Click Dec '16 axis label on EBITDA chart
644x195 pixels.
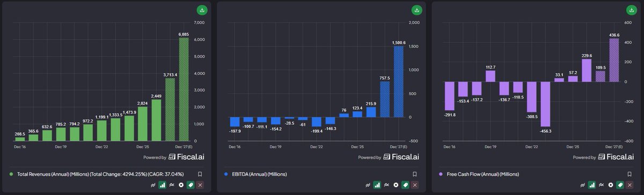pos(235,146)
